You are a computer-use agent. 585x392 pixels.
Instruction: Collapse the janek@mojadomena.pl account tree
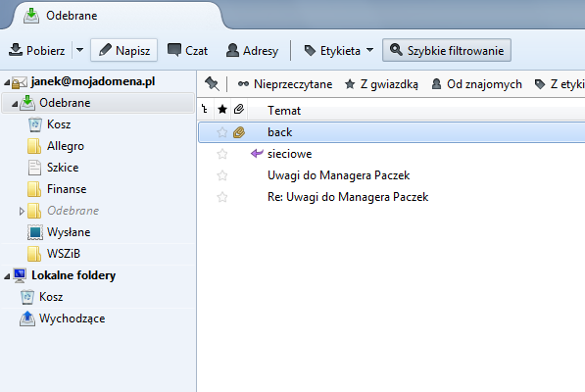pyautogui.click(x=7, y=82)
